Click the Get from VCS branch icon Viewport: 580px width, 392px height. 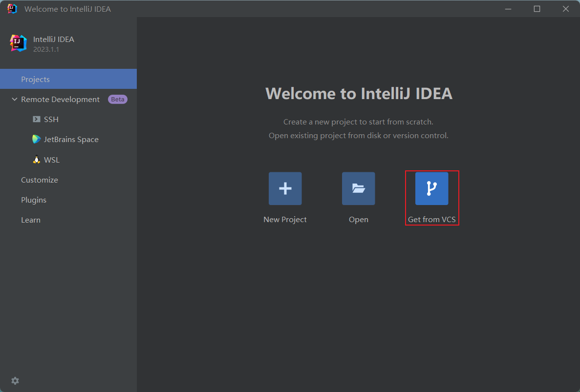(431, 188)
